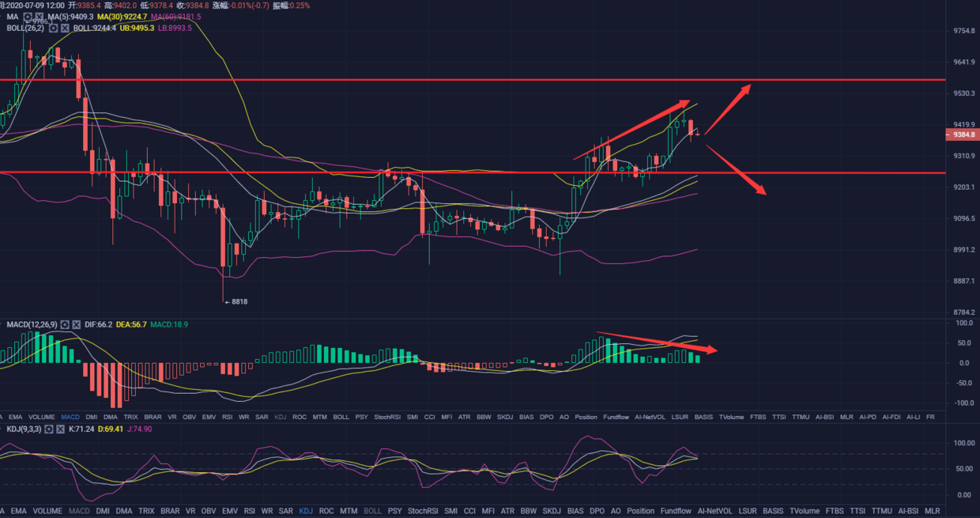Open MACD(12,26,9) settings gear
Viewport: 980px width, 518px height.
tap(65, 325)
